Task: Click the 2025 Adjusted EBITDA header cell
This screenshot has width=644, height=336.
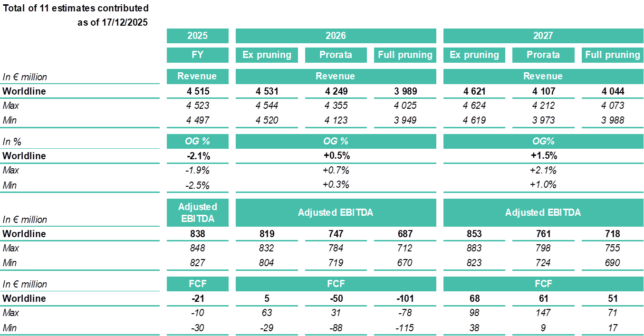Action: (x=197, y=212)
